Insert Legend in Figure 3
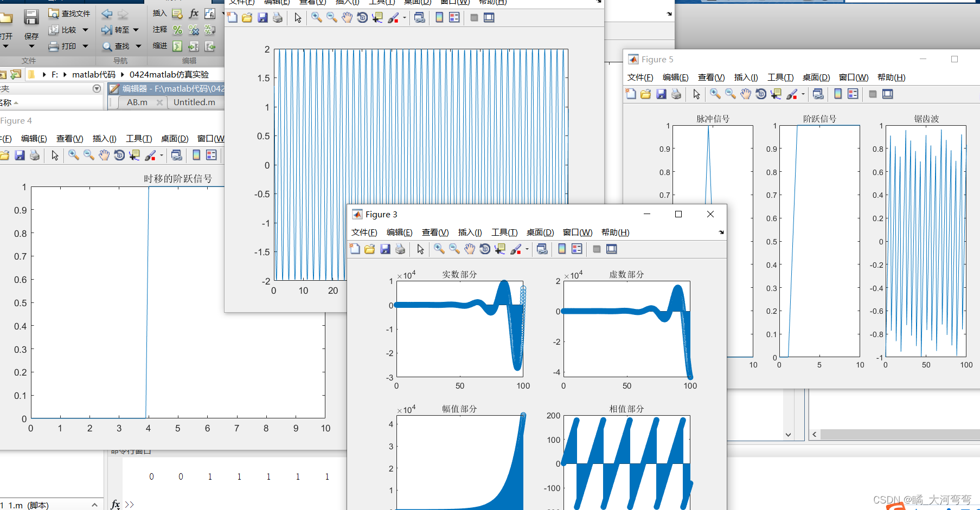 point(577,249)
